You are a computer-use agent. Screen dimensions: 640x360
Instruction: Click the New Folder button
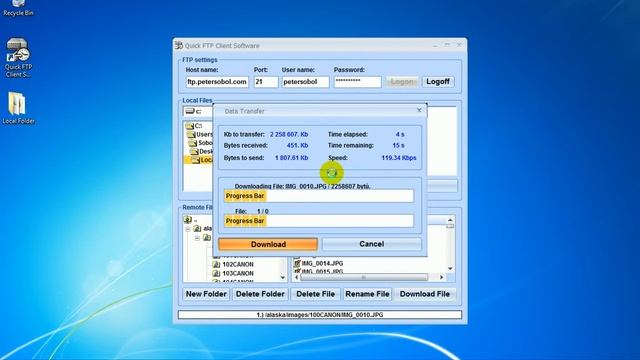pyautogui.click(x=206, y=294)
